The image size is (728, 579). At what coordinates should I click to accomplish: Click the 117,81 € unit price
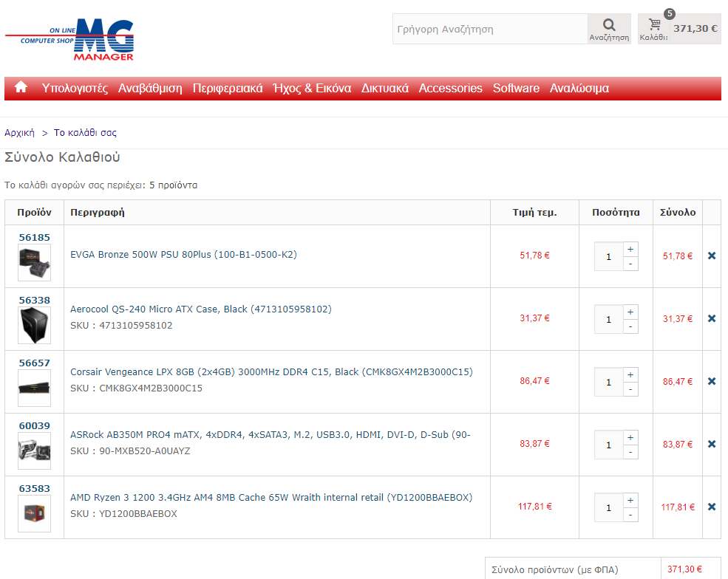(x=535, y=506)
